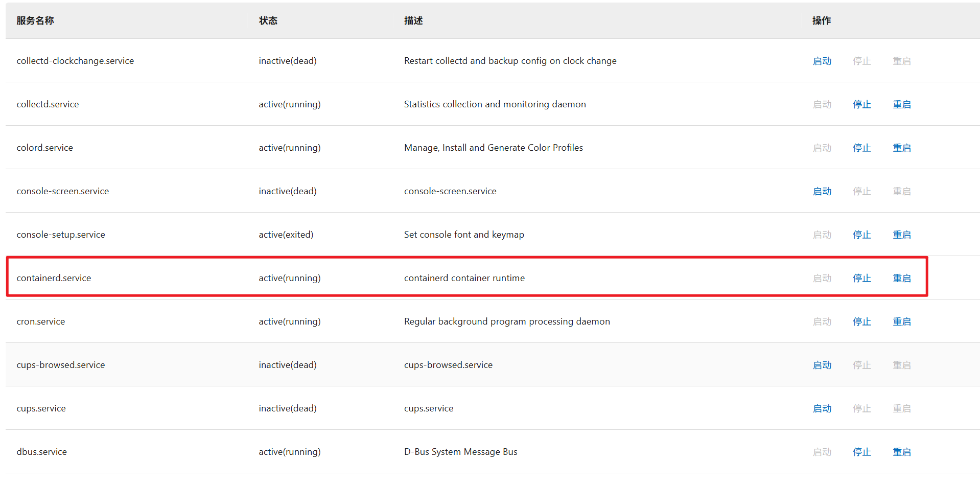Screen dimensions: 980x484
Task: Click the 状态 column header
Action: point(268,20)
